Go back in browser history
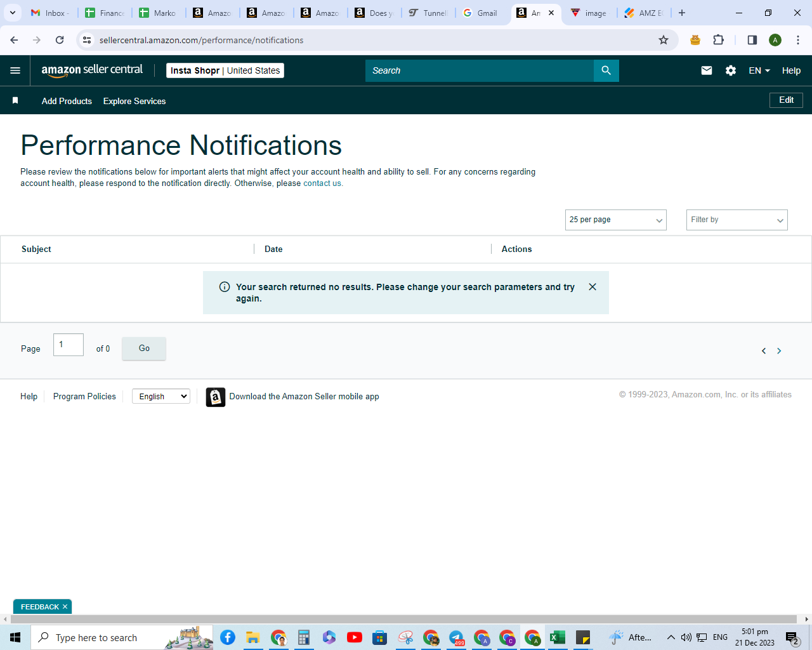The height and width of the screenshot is (650, 812). pyautogui.click(x=14, y=40)
